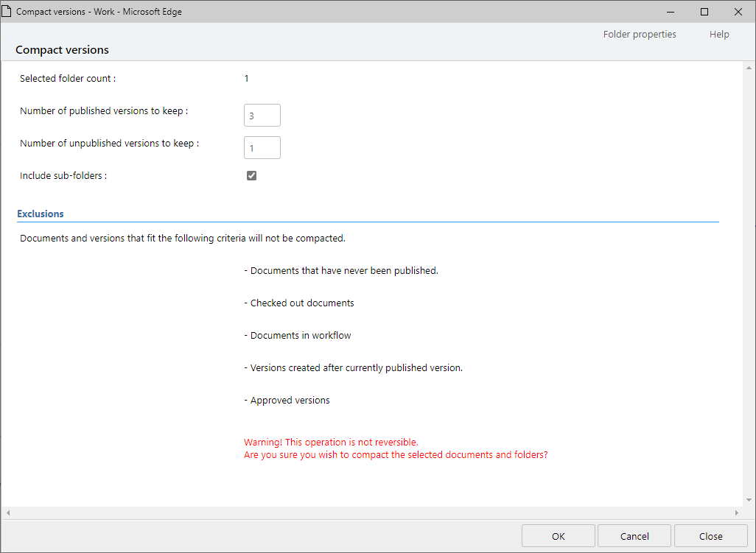Select the unpublished versions count field
This screenshot has height=553, width=756.
point(262,147)
